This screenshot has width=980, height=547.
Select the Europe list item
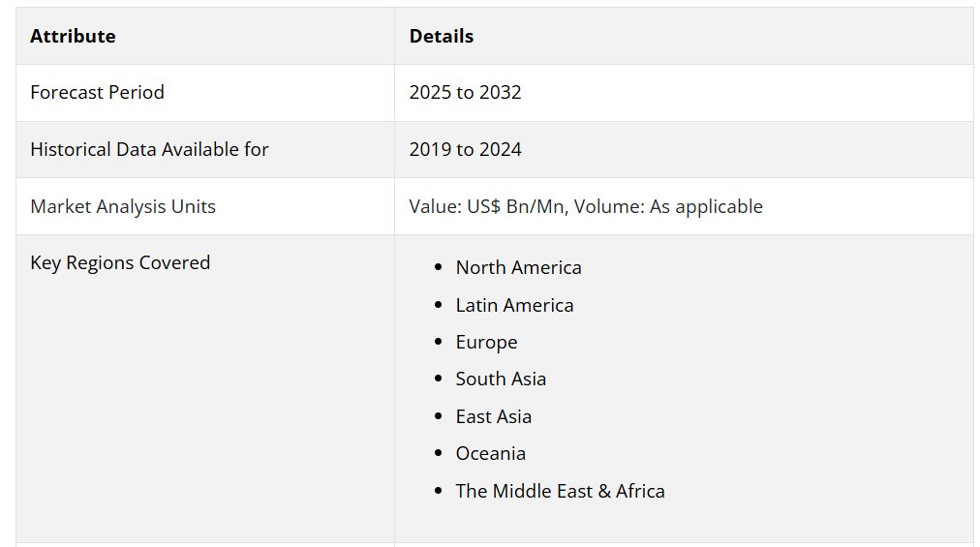tap(486, 342)
